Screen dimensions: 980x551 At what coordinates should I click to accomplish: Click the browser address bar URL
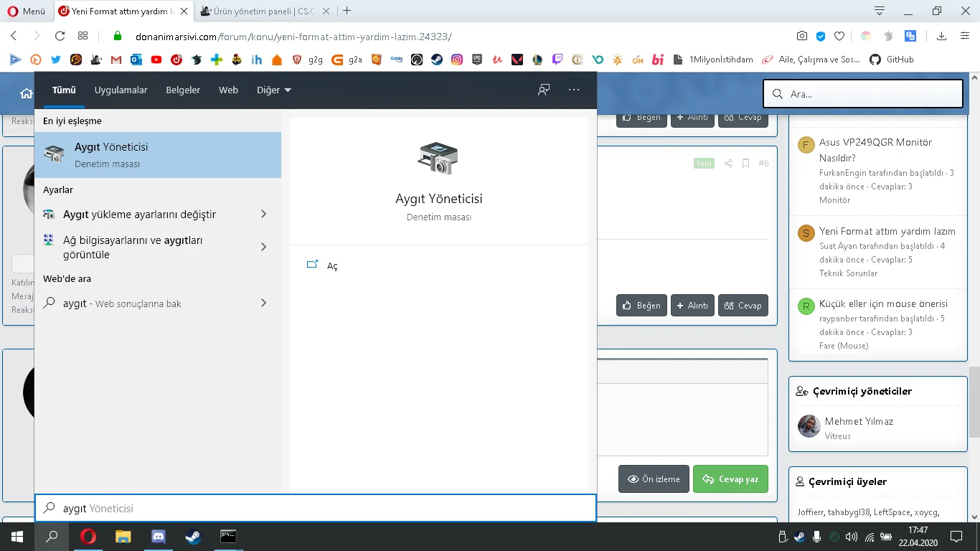pyautogui.click(x=293, y=37)
